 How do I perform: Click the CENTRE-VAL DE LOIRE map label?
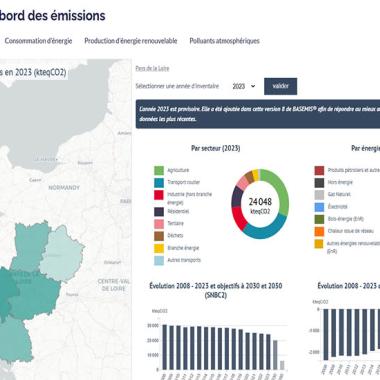pyautogui.click(x=113, y=285)
